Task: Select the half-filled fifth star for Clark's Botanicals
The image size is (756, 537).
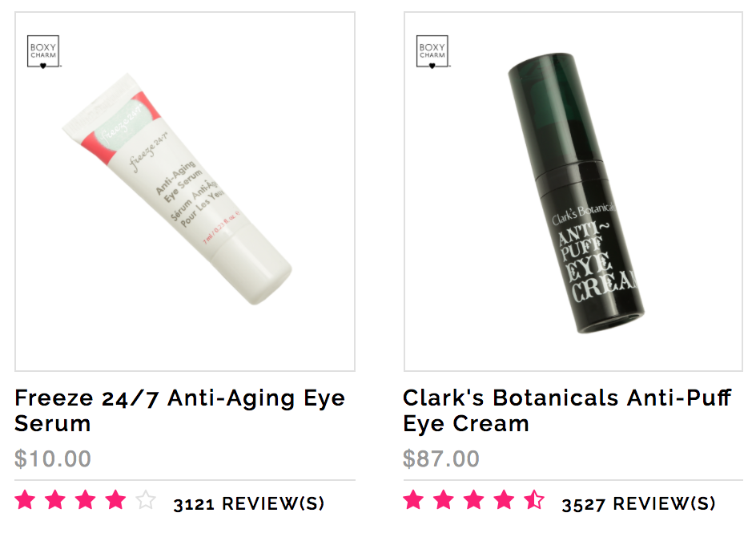Action: (534, 500)
